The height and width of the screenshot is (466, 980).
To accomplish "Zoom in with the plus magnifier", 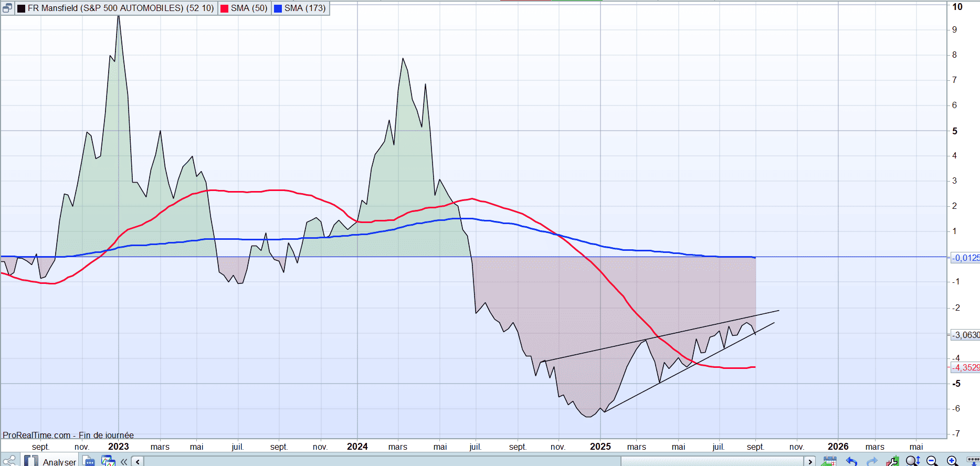I will tap(953, 461).
